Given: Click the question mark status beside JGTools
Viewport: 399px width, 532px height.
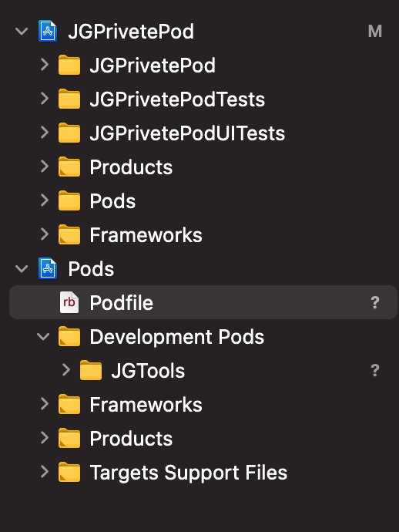Looking at the screenshot, I should tap(375, 370).
